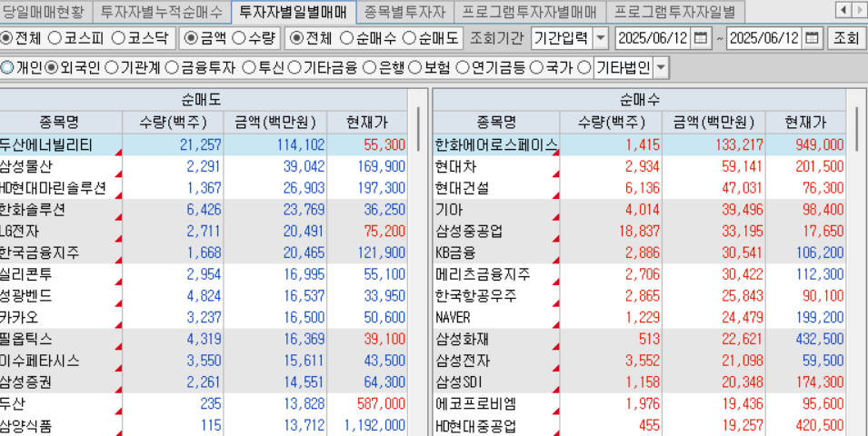Select 삼성물산 in the sell list
The image size is (868, 436).
(x=204, y=166)
